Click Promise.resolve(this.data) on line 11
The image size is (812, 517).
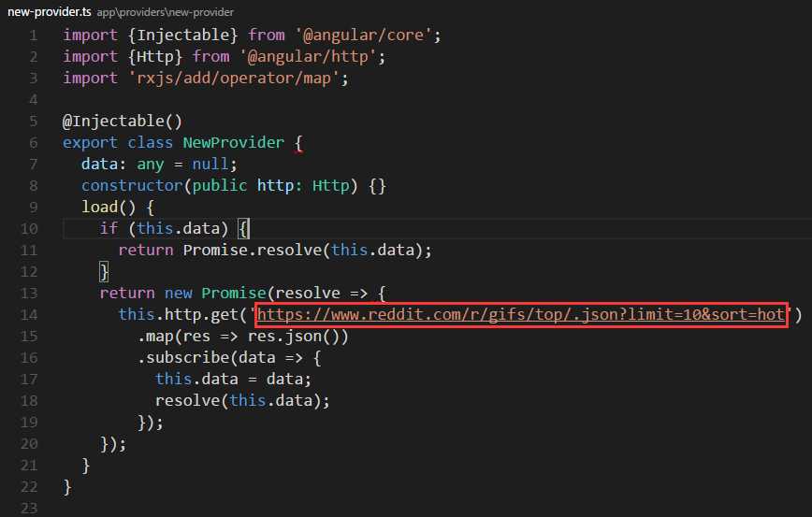click(x=302, y=251)
